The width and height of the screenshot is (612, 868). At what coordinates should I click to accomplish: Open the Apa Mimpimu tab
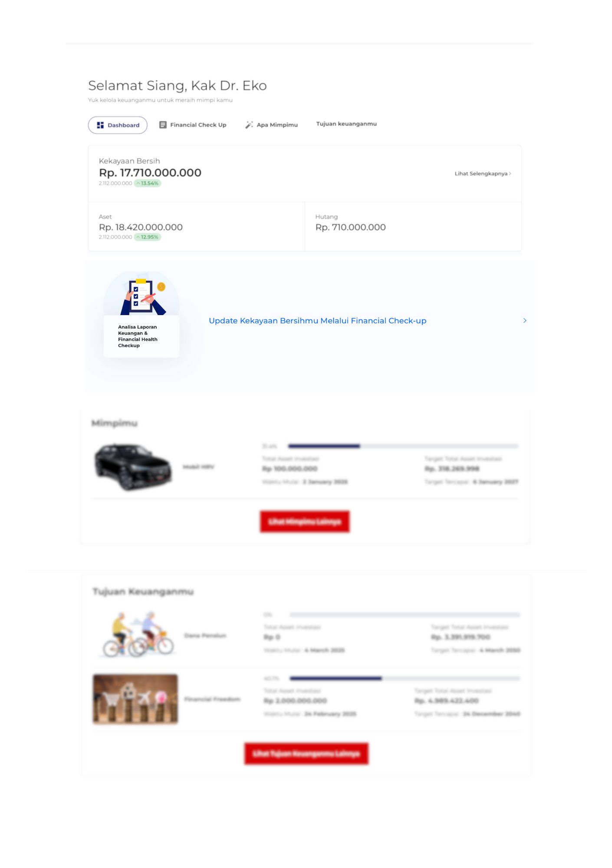point(271,125)
